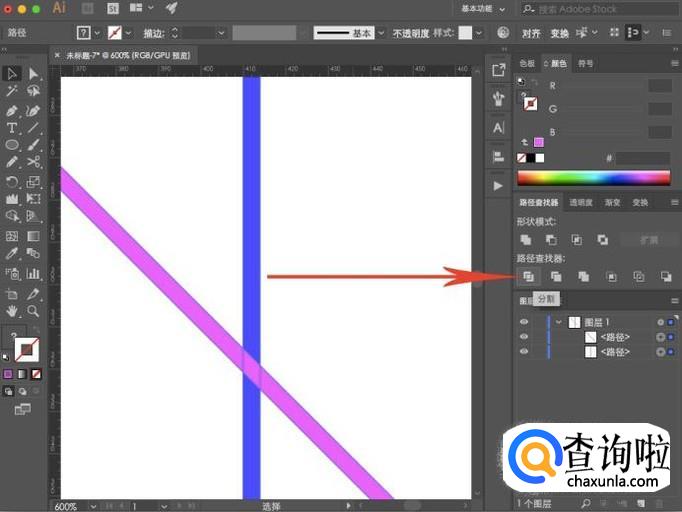The width and height of the screenshot is (682, 512).
Task: Switch to the 符号 symbols tab
Action: point(585,64)
